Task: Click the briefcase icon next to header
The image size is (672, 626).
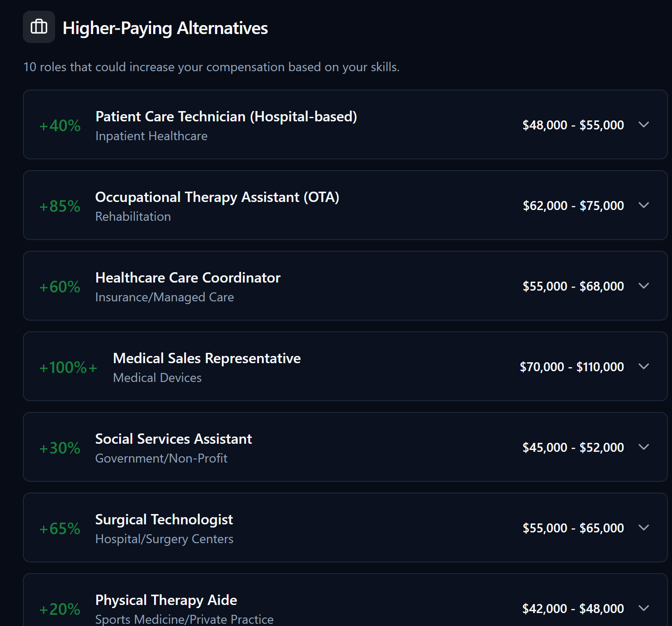Action: (x=39, y=27)
